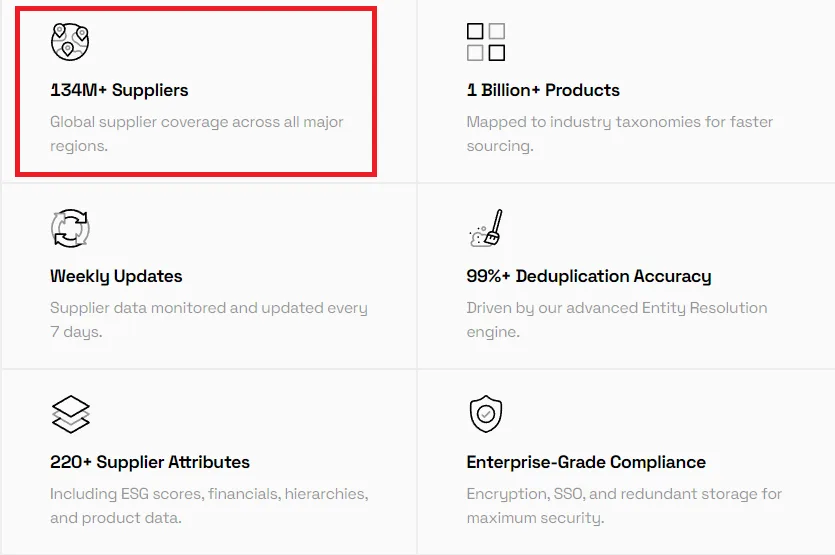Click the Encryption, SSO description text
Screen dimensions: 835x555
point(624,505)
